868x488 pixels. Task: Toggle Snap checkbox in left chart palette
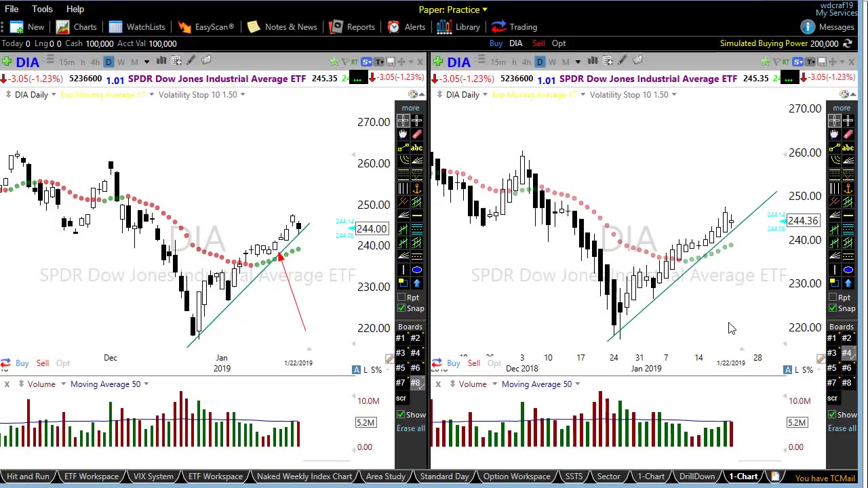click(x=401, y=308)
